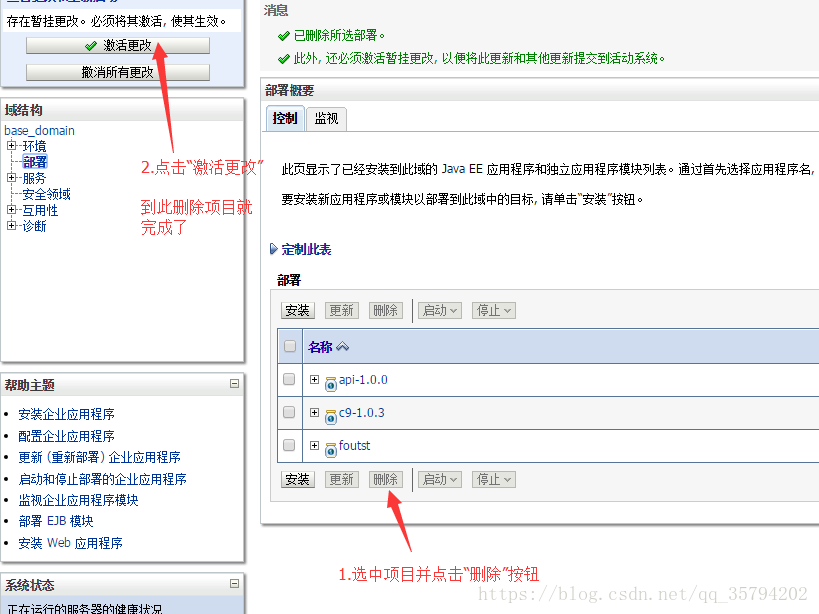
Task: Expand the api-1.0.0 deployment entry
Action: (315, 380)
